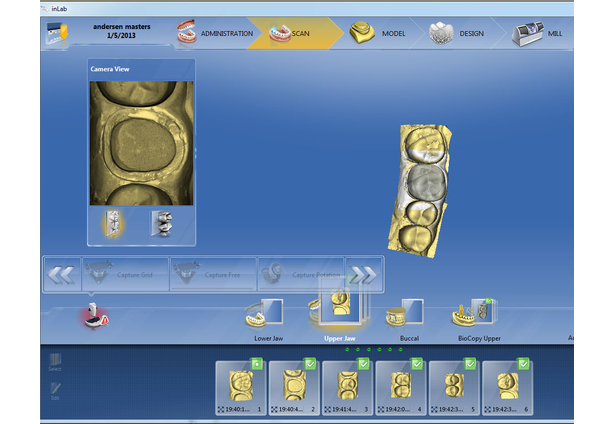Click the live camera view image
This screenshot has width=615, height=424.
pos(141,143)
